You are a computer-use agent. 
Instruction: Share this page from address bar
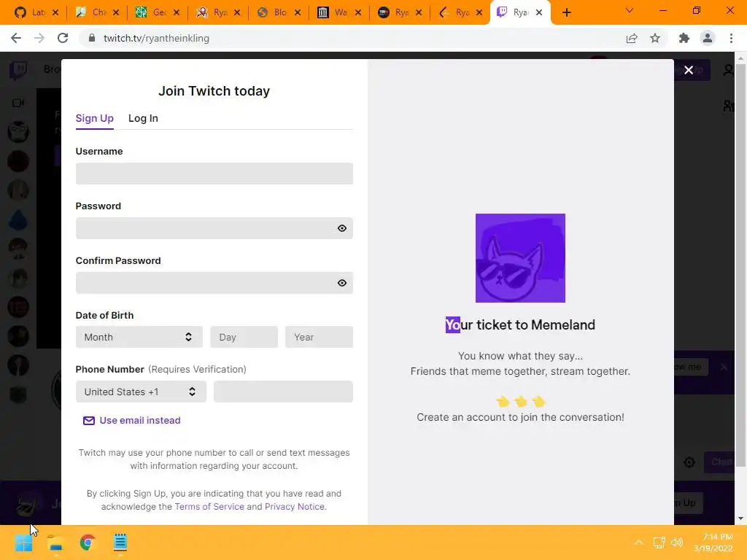tap(632, 38)
